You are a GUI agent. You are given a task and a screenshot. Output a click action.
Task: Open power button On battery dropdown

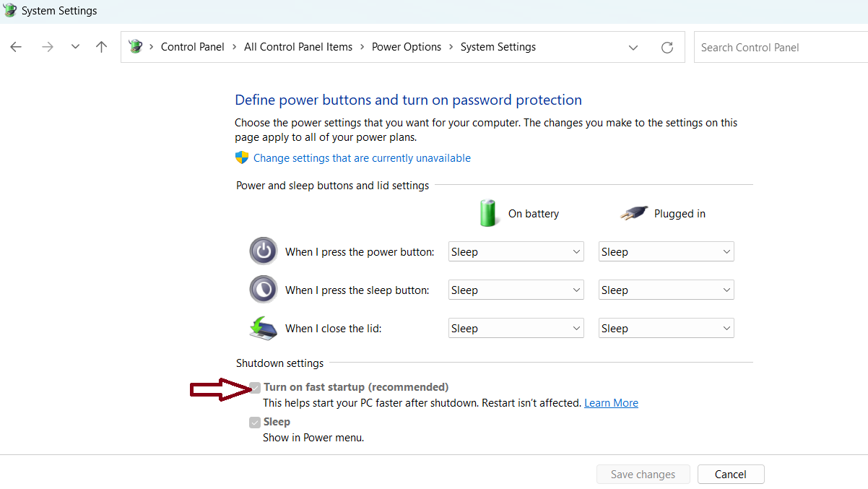pyautogui.click(x=516, y=252)
